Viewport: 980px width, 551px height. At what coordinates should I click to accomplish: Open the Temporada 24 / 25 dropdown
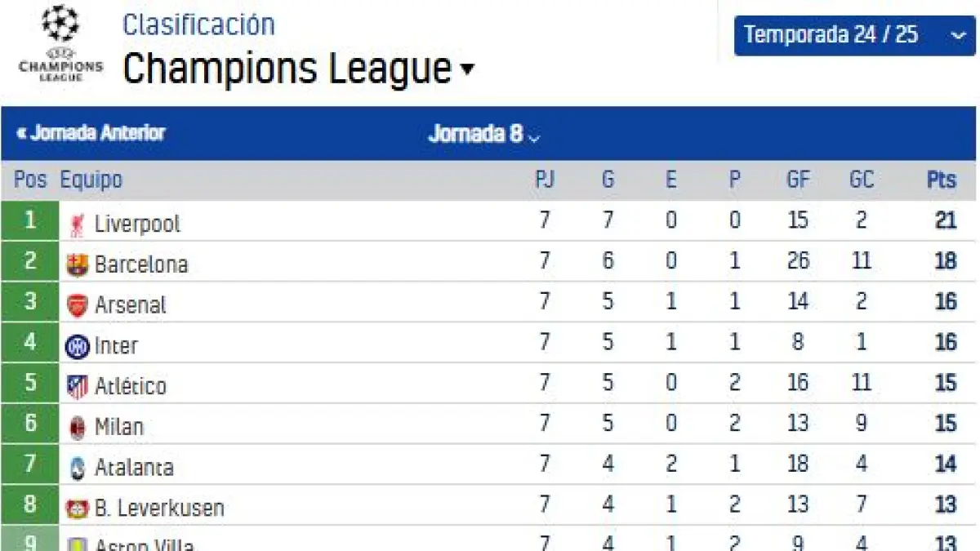click(x=854, y=36)
